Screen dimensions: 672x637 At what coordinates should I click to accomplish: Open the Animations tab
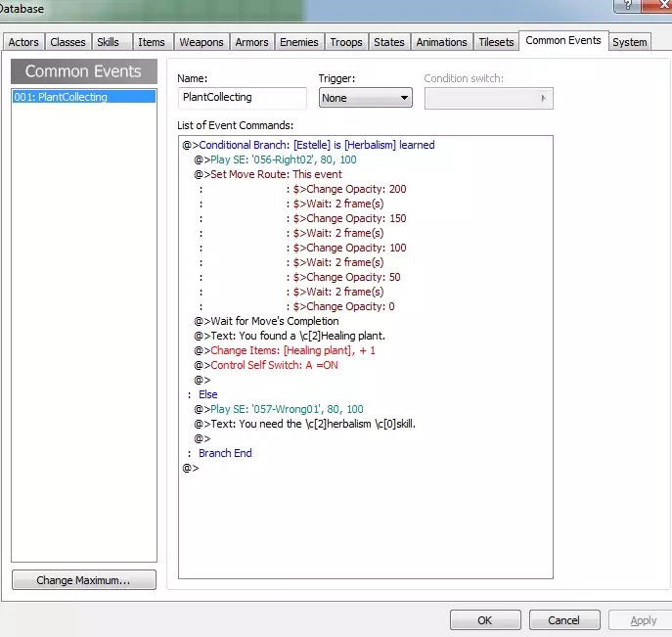click(442, 42)
